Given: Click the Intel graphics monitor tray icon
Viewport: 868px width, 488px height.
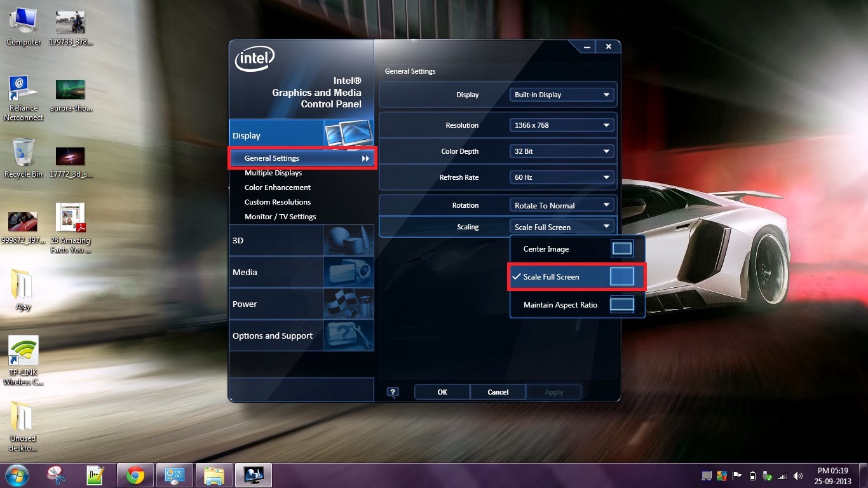Looking at the screenshot, I should pos(707,475).
